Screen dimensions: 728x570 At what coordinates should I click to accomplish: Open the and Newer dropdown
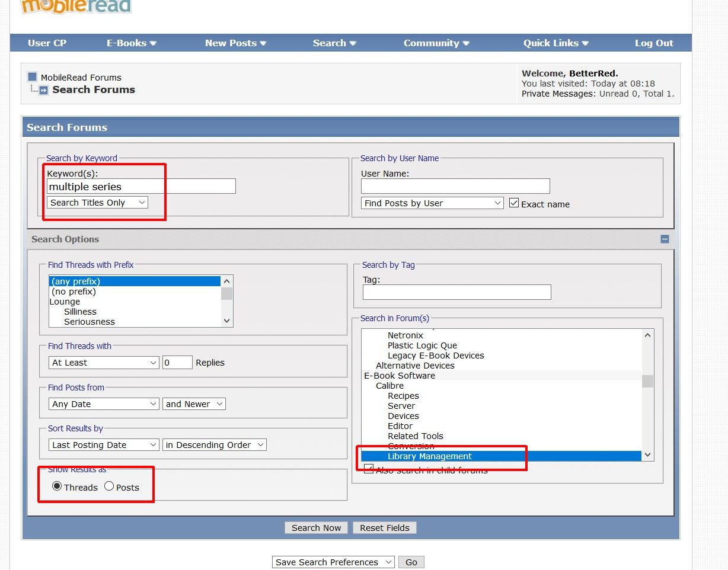194,404
